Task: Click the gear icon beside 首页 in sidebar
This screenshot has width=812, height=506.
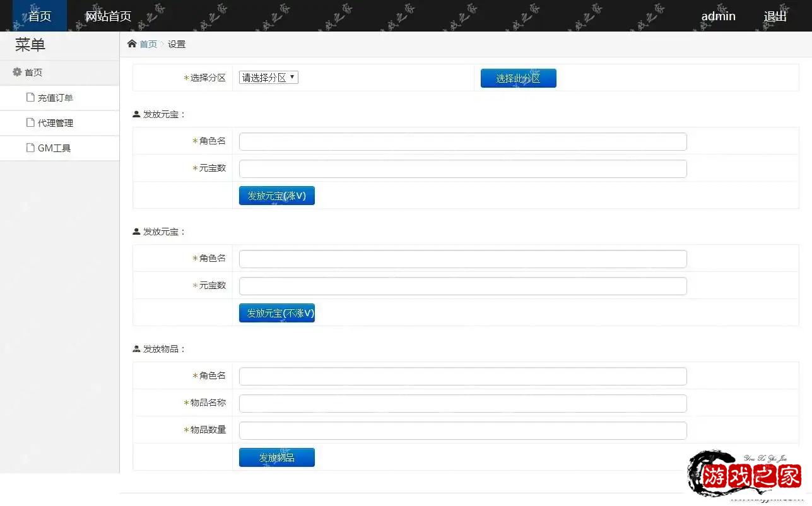Action: 17,72
